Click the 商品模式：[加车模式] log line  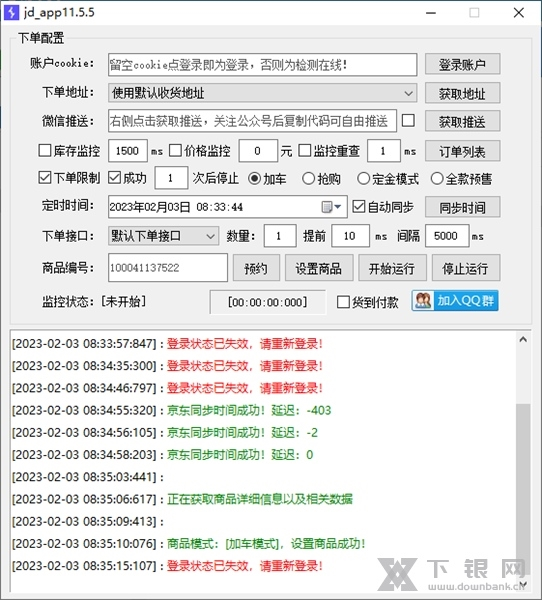(x=188, y=543)
